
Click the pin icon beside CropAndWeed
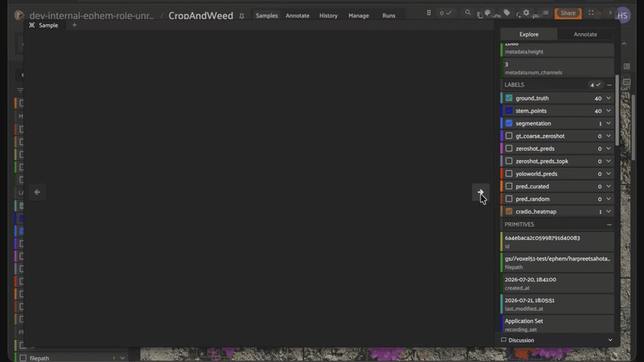click(x=241, y=16)
